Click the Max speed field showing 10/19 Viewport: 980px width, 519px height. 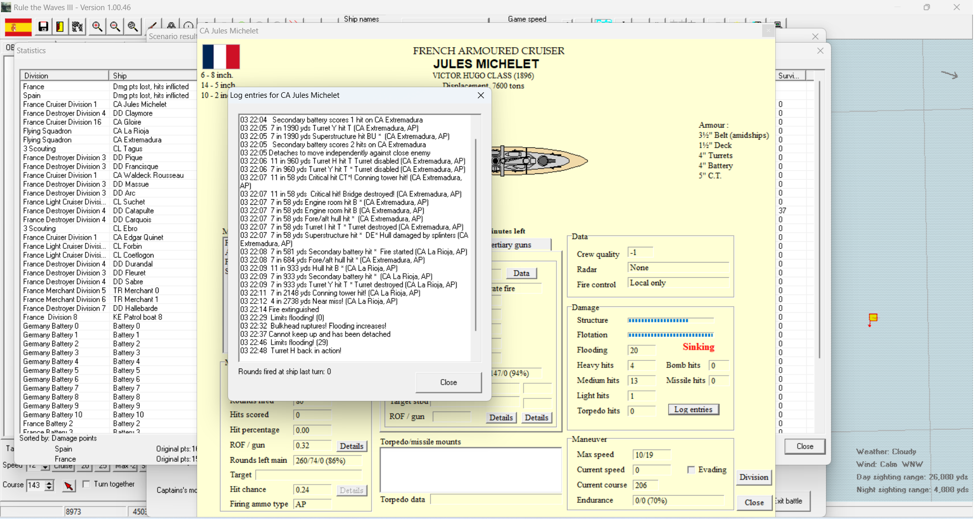pos(652,455)
